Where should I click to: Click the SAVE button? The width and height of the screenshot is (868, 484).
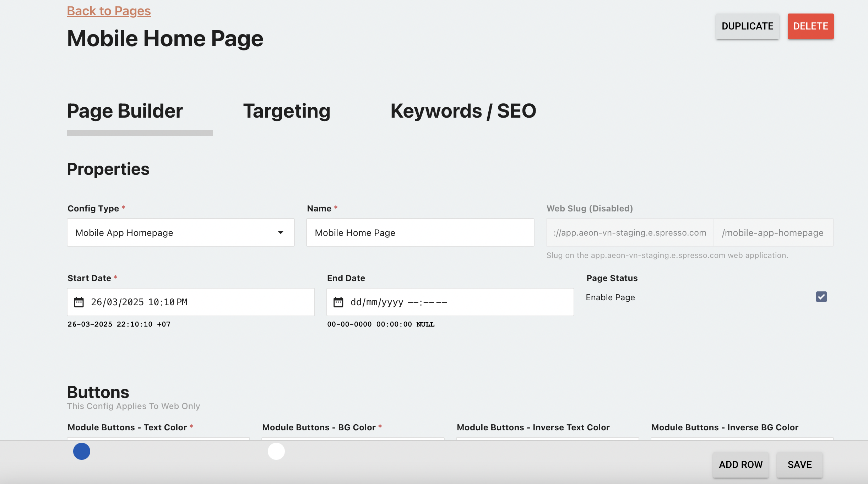point(799,464)
